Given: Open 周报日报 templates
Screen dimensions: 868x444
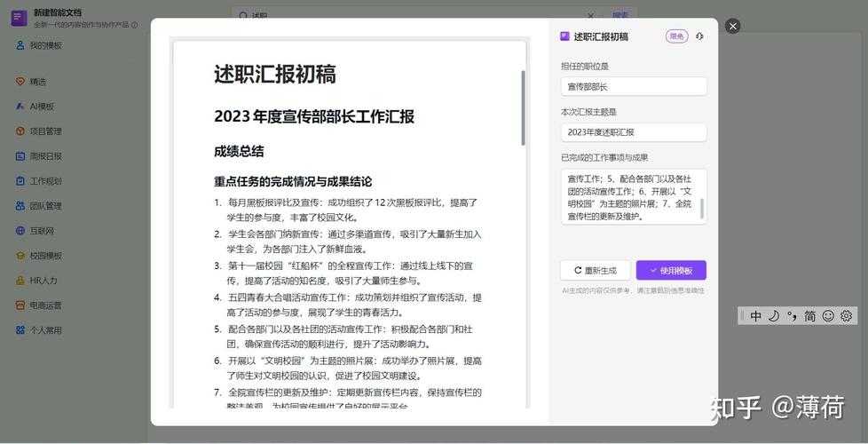Looking at the screenshot, I should tap(45, 156).
